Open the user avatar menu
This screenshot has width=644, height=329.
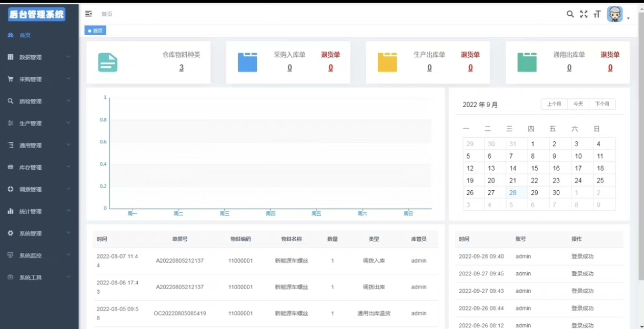(615, 14)
